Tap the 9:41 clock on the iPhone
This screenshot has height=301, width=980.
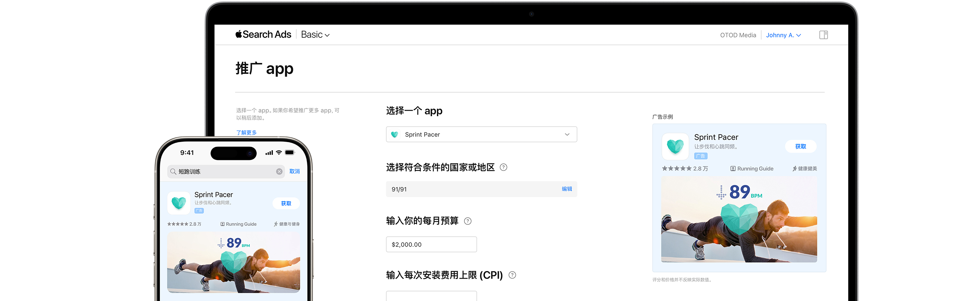coord(187,153)
